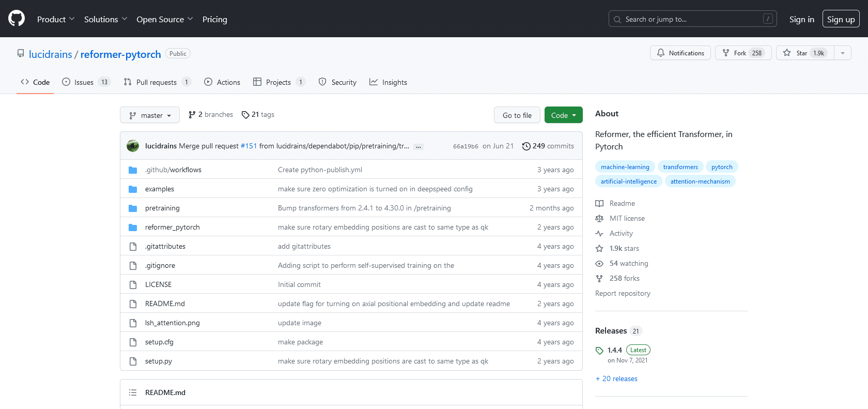Click the Sign up button
This screenshot has height=409, width=868.
[x=841, y=19]
